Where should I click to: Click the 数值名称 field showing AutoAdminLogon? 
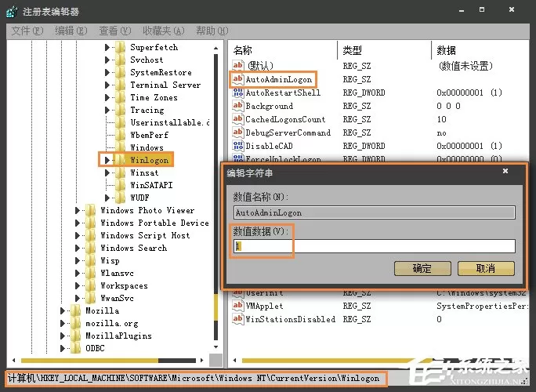[x=375, y=212]
